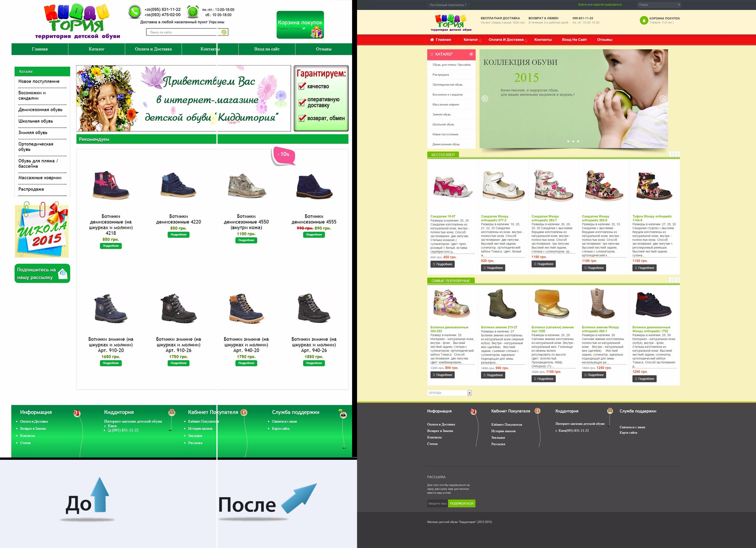This screenshot has width=756, height=548.
Task: Click the home icon next to red 'Главная'
Action: click(432, 40)
